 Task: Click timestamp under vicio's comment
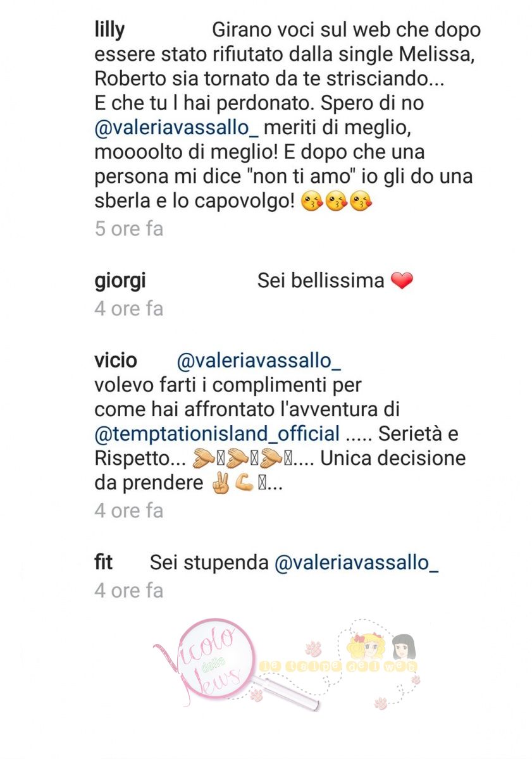(129, 510)
